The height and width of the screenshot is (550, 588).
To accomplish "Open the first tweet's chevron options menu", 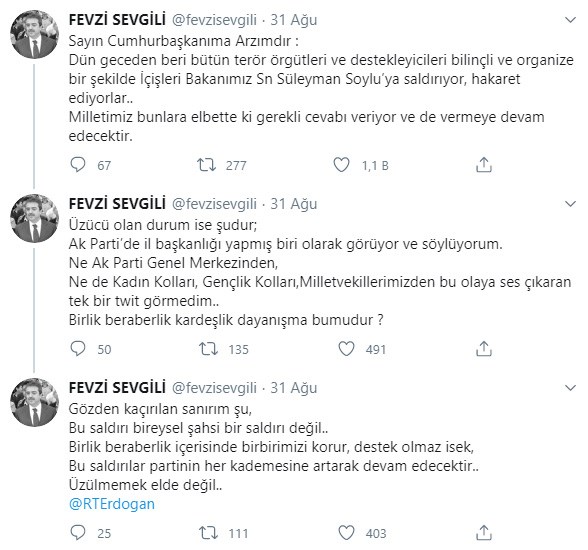I will click(570, 20).
